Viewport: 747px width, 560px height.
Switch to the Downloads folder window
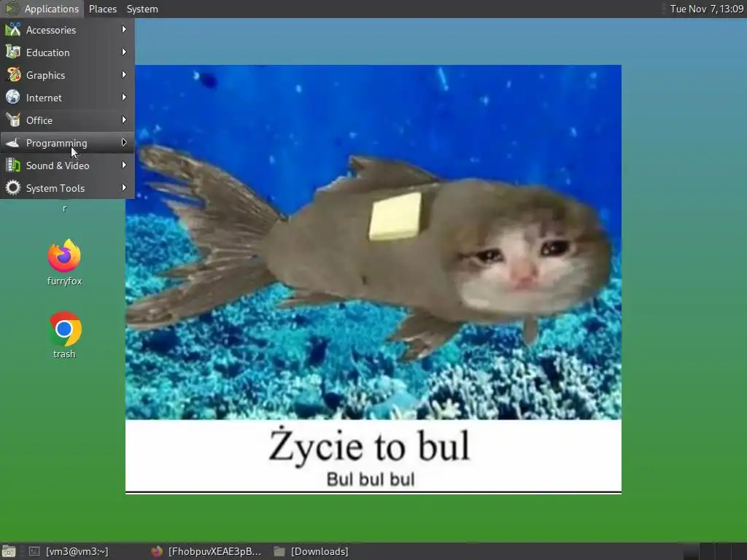[312, 551]
